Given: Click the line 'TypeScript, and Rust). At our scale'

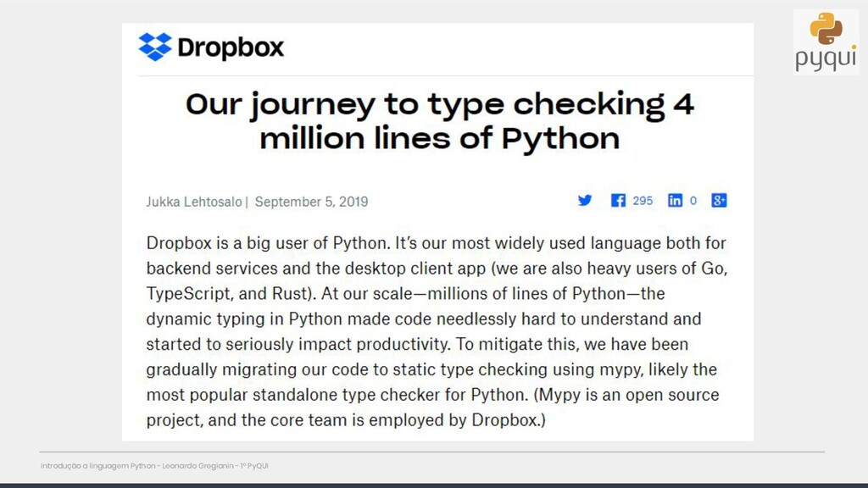Looking at the screenshot, I should 405,293.
